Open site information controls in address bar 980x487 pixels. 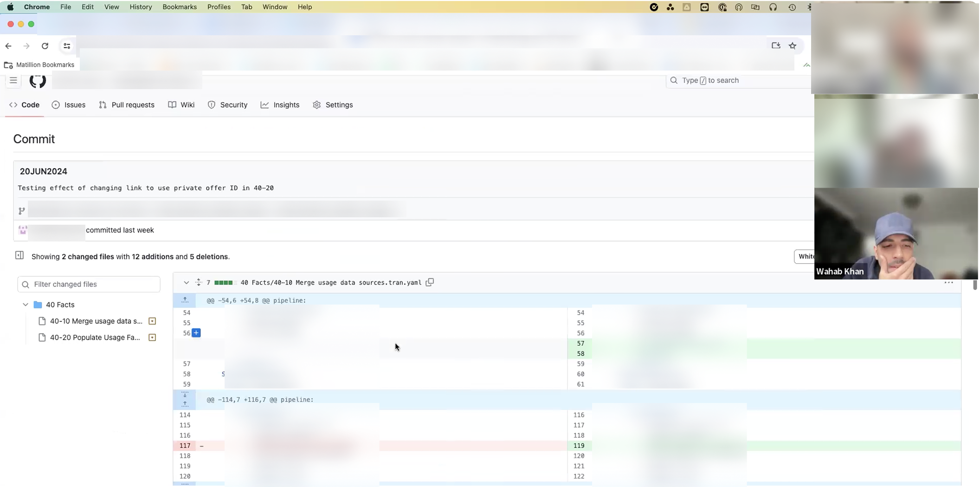(67, 46)
